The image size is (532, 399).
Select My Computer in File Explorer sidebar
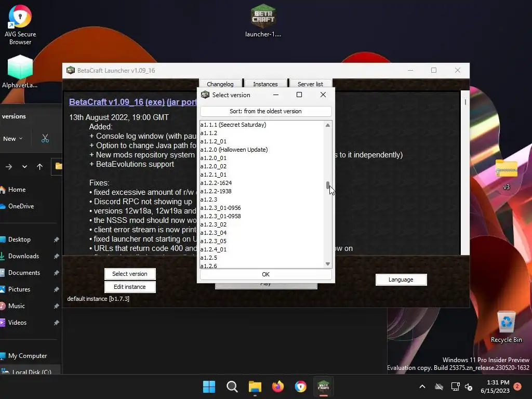pos(27,356)
